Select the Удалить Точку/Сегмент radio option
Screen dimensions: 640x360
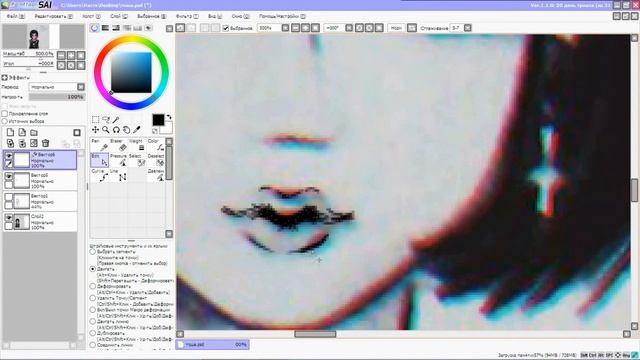pos(93,298)
